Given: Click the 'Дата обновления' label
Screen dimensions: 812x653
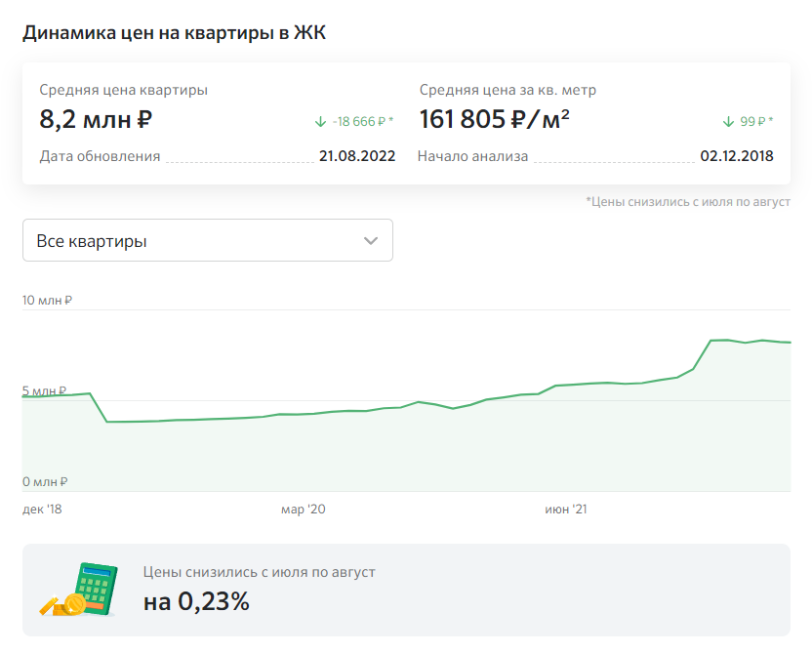Looking at the screenshot, I should click(100, 156).
